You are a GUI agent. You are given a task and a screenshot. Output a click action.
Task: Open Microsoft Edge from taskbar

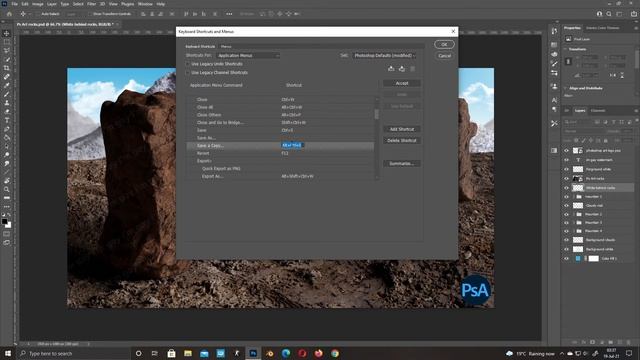coord(286,353)
